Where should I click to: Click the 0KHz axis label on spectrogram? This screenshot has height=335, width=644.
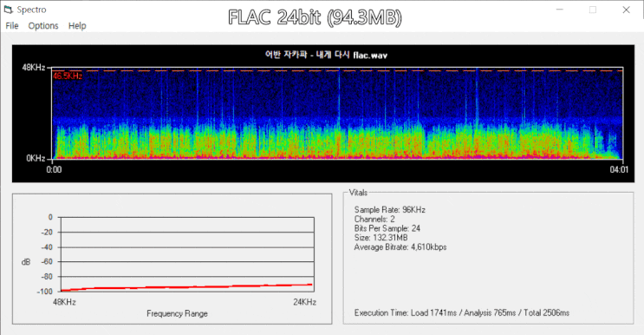tap(36, 158)
